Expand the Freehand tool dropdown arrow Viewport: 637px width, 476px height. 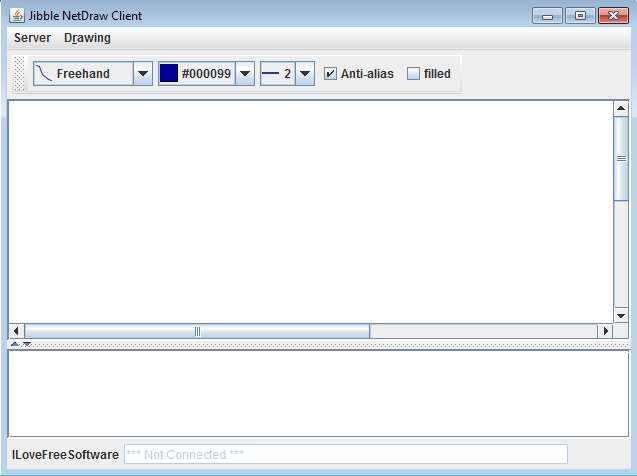tap(143, 74)
